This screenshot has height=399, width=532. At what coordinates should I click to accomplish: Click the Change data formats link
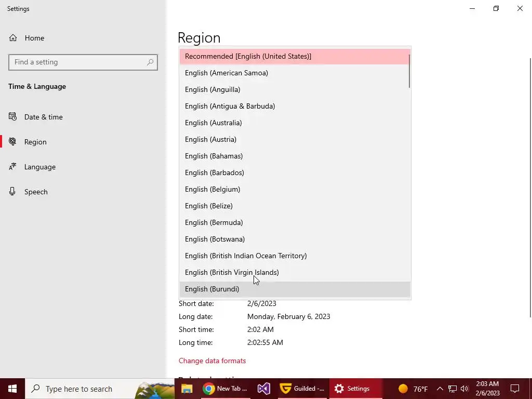212,361
